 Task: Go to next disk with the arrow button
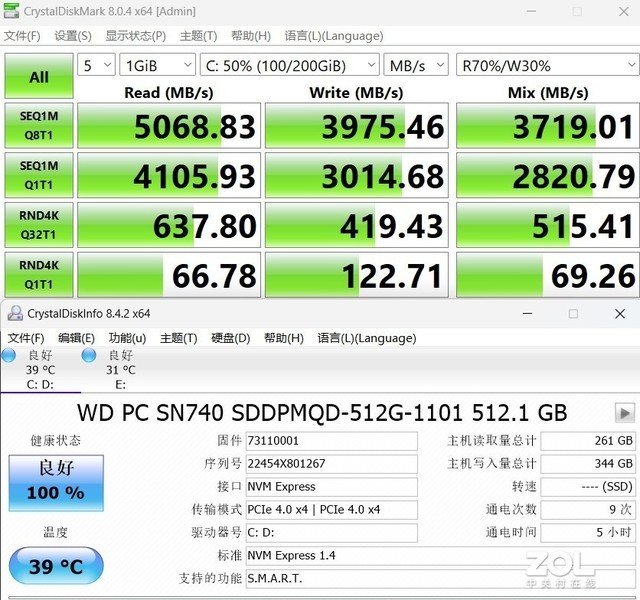[624, 413]
